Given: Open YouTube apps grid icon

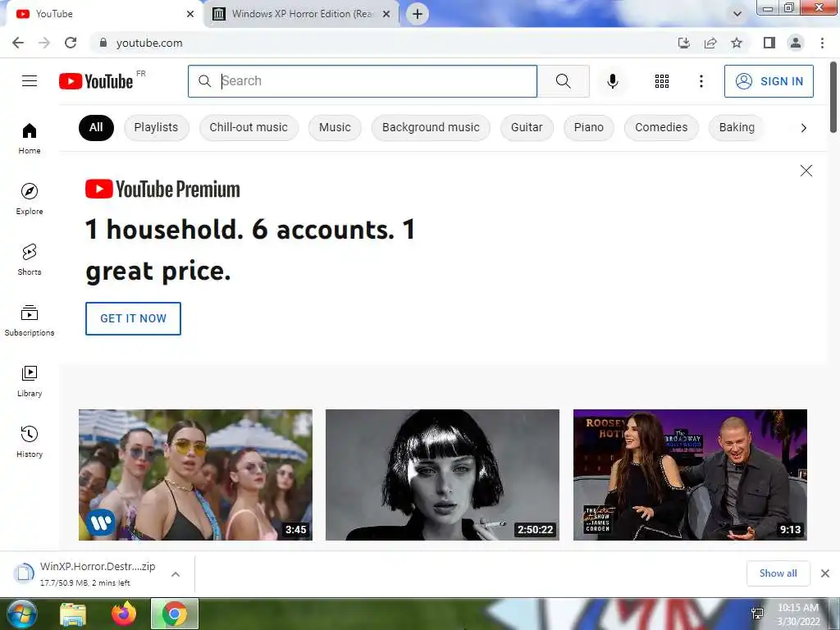Looking at the screenshot, I should coord(662,81).
